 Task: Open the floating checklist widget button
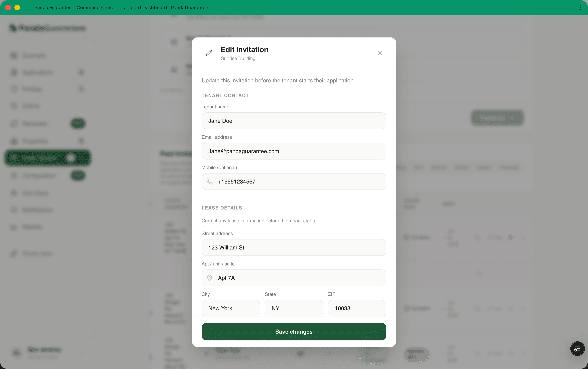[577, 348]
